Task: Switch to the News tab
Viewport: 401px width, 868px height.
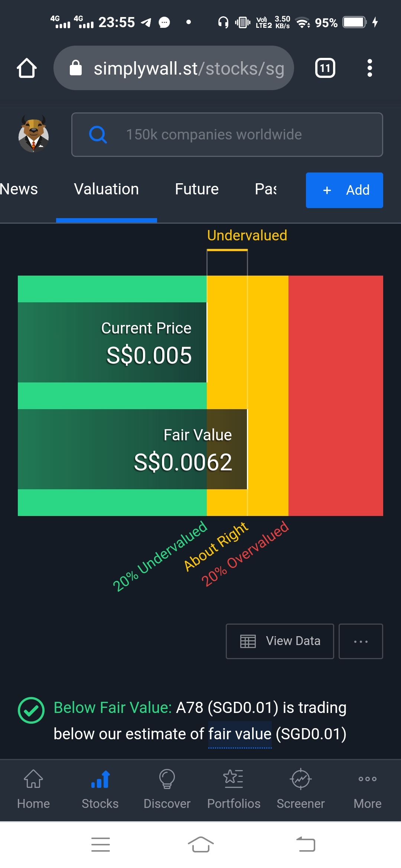Action: pos(19,189)
